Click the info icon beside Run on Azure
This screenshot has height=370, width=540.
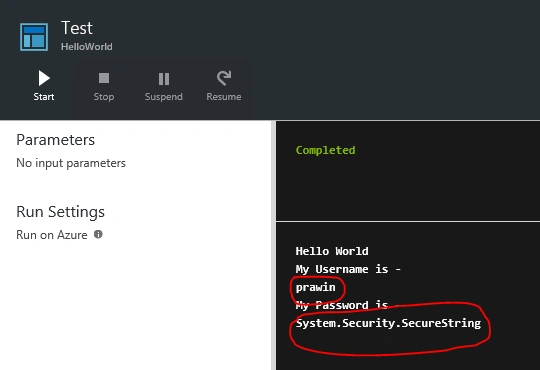(x=98, y=235)
